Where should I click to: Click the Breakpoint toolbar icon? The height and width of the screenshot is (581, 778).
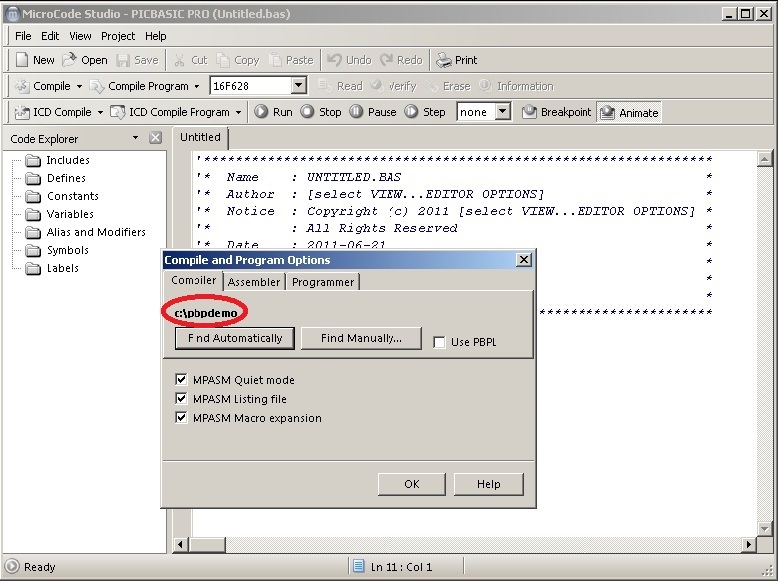point(530,112)
